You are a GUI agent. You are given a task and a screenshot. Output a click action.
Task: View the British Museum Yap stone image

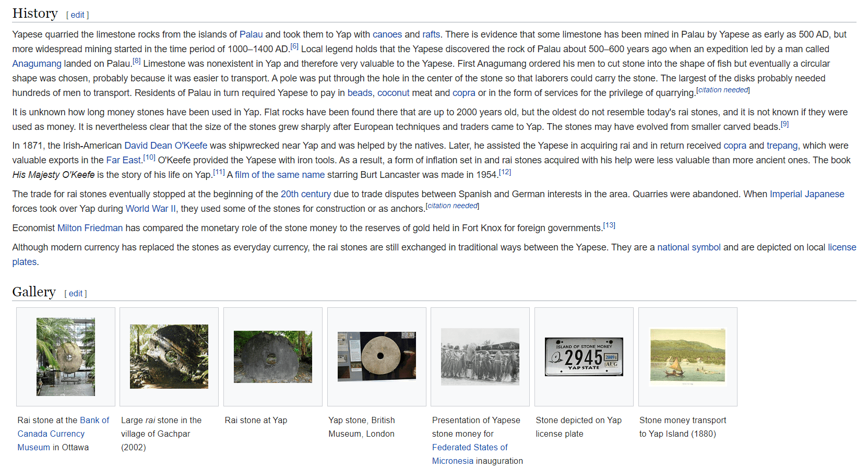[x=376, y=357]
